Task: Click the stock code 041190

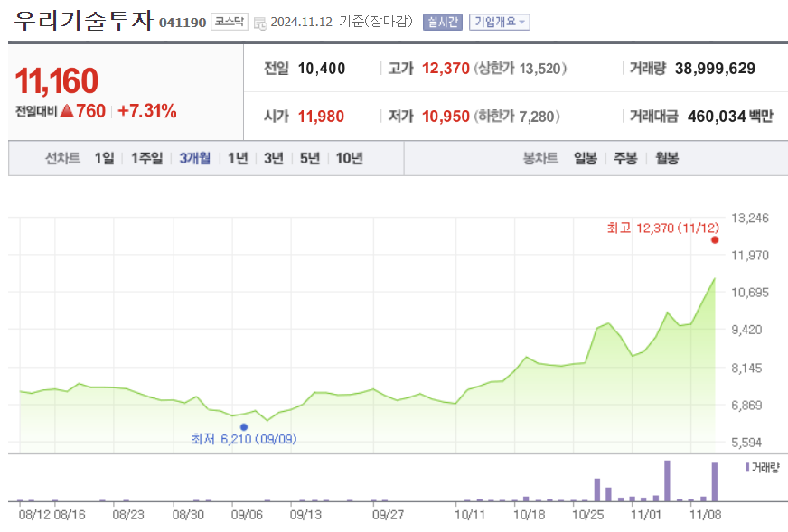Action: tap(183, 23)
